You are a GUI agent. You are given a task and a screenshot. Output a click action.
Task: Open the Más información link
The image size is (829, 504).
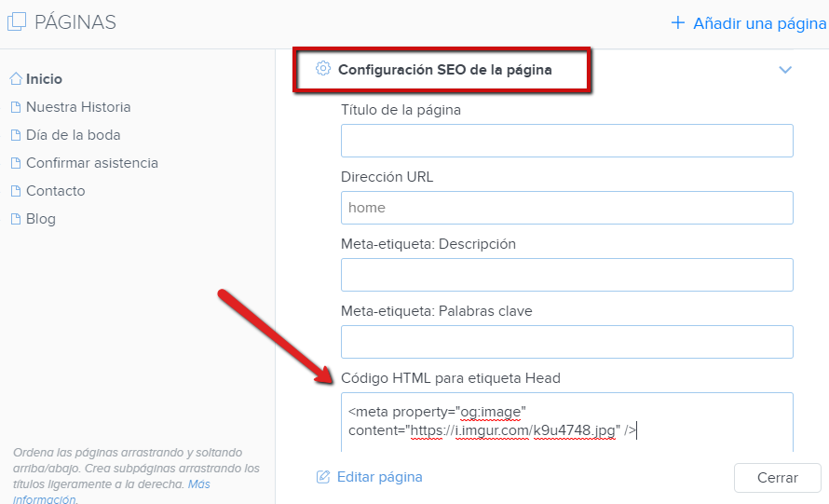tap(112, 492)
